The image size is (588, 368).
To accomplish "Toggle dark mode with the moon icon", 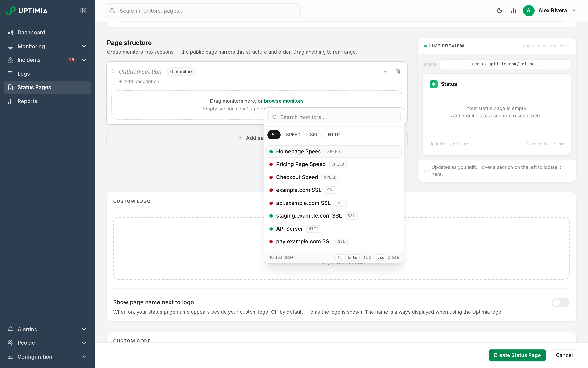I will tap(499, 10).
